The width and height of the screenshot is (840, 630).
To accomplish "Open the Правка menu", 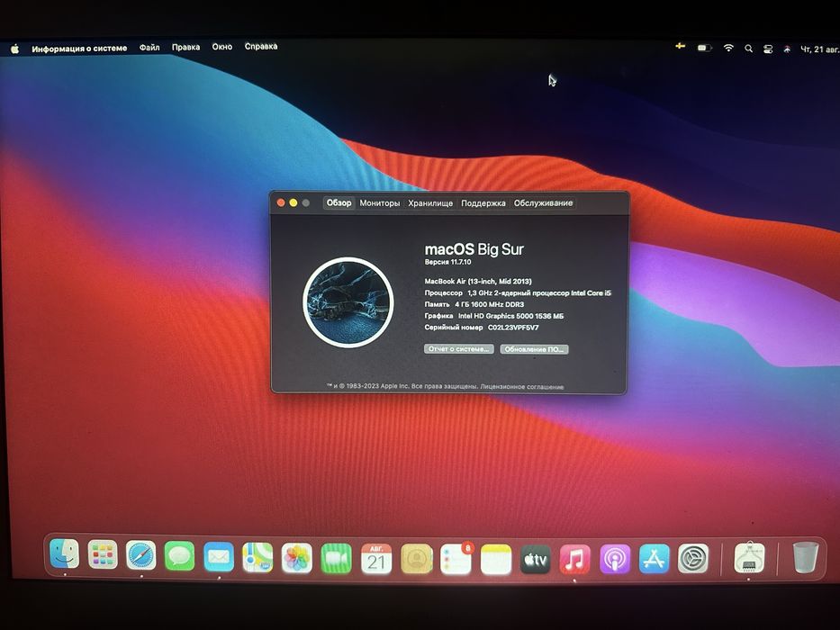I will (x=185, y=47).
